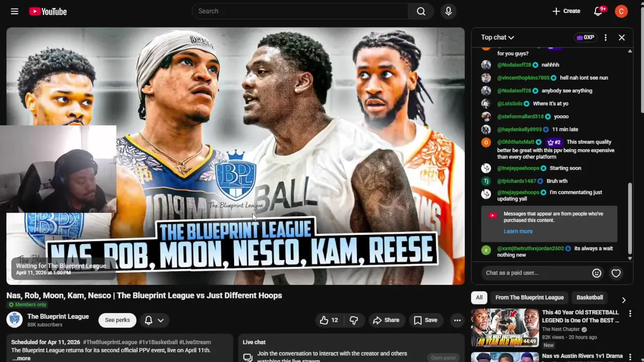Click the search magnifier button
The image size is (644, 362).
(x=421, y=11)
